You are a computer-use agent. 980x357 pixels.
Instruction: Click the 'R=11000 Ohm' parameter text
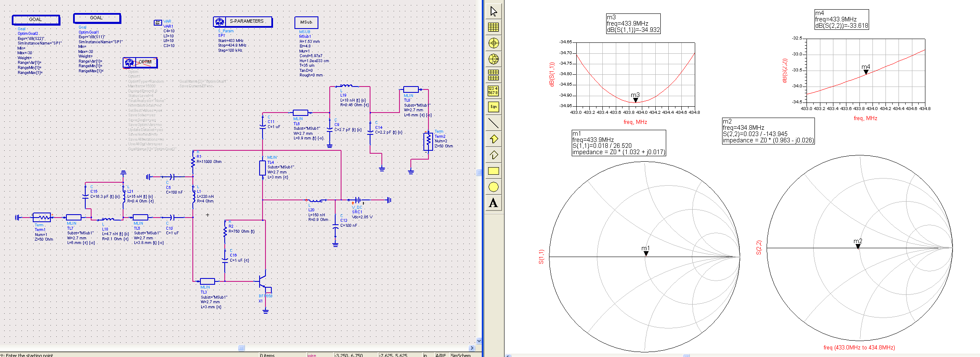(209, 162)
